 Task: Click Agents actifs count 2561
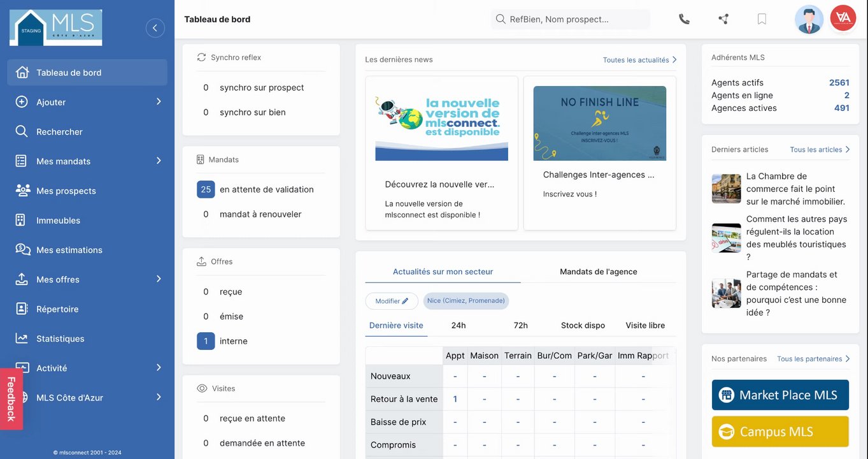839,82
